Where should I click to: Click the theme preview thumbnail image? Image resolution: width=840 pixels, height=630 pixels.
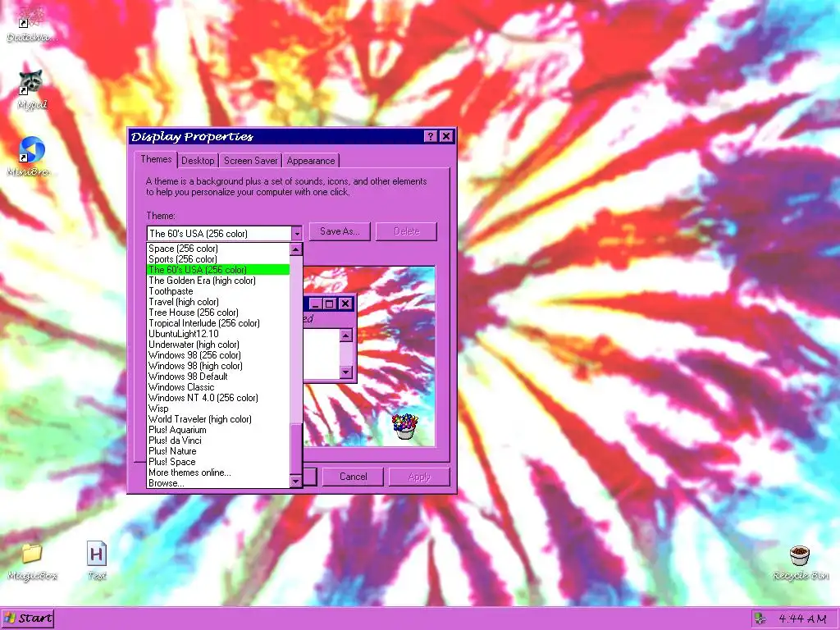[x=369, y=356]
